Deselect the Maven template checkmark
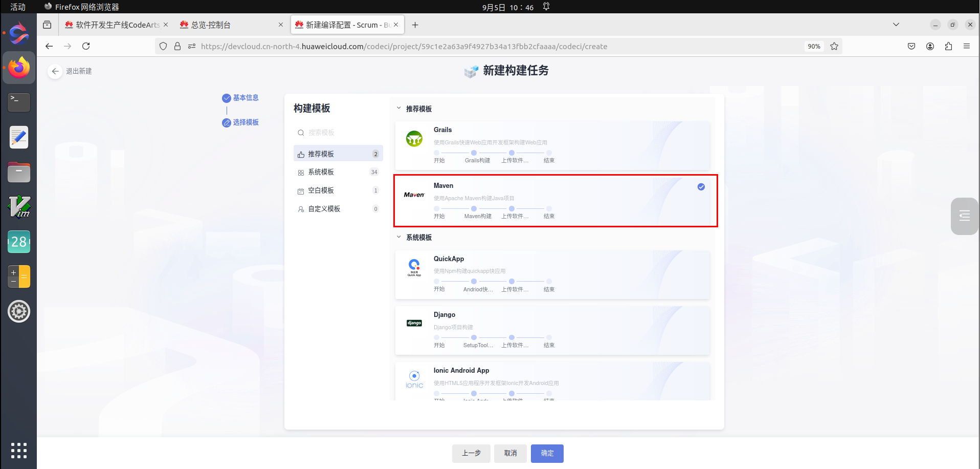This screenshot has width=980, height=469. click(x=701, y=187)
